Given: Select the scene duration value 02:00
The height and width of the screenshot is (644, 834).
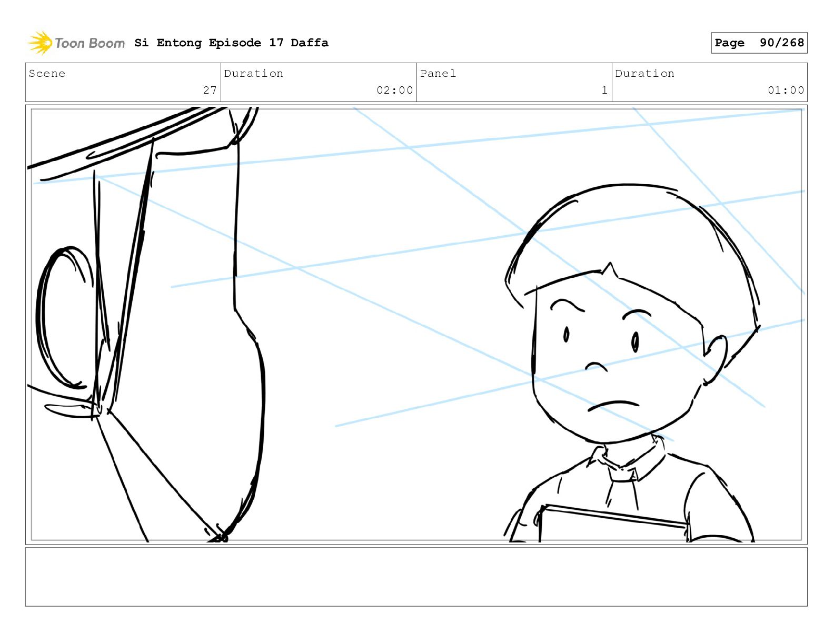Looking at the screenshot, I should 394,90.
